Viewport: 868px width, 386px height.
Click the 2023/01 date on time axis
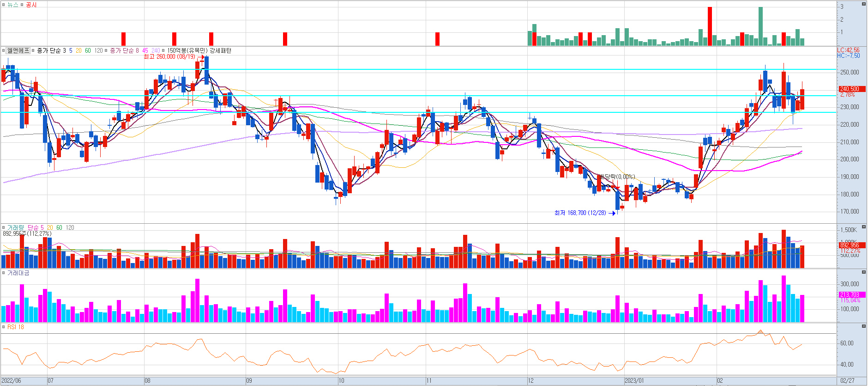click(x=634, y=381)
